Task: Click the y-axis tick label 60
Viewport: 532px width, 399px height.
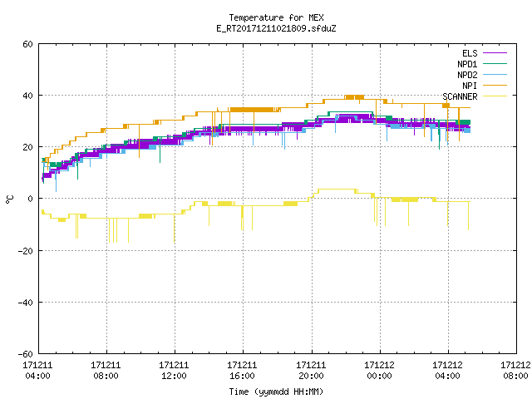Action: [x=27, y=44]
